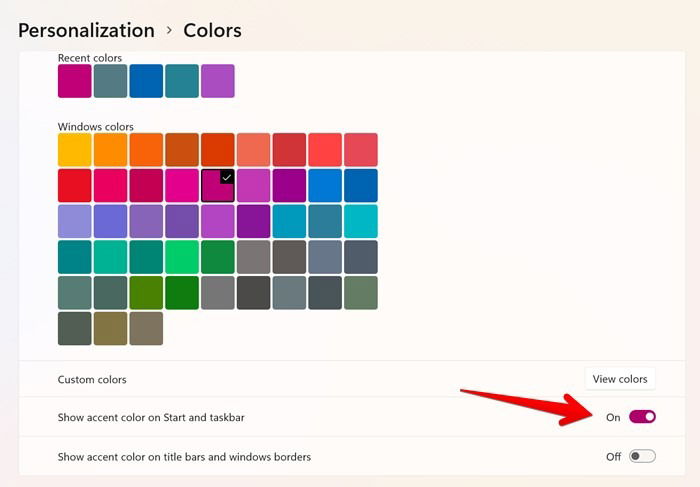Pick the lavender swatch starting third row

click(x=75, y=221)
